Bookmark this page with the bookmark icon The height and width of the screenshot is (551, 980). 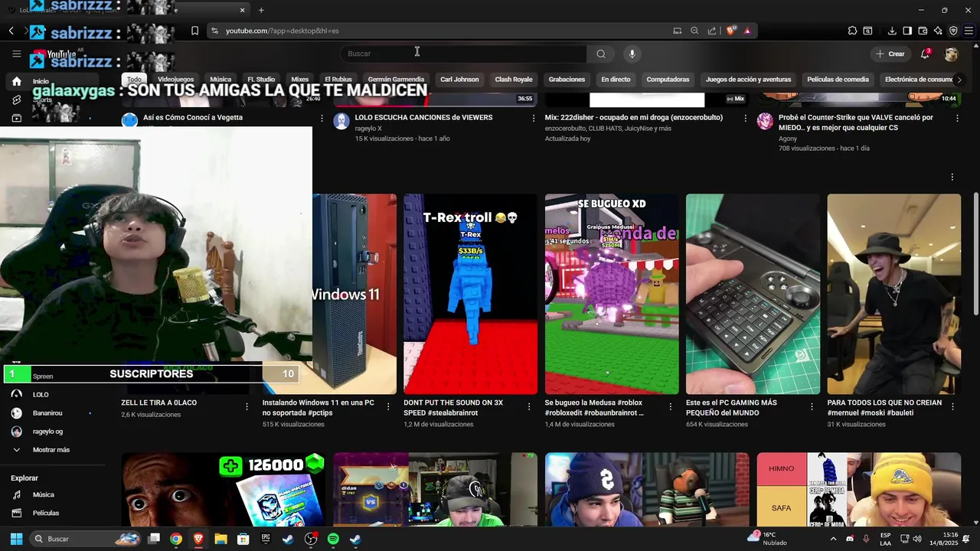194,31
